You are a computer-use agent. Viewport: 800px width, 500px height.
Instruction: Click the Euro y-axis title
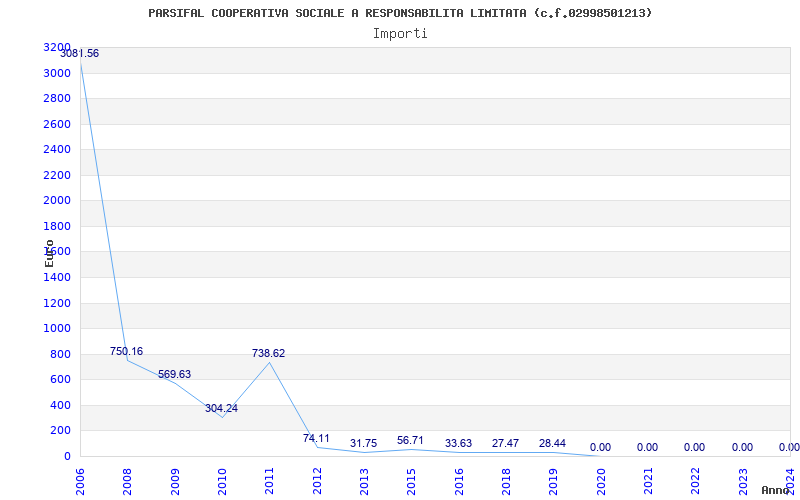tap(49, 252)
